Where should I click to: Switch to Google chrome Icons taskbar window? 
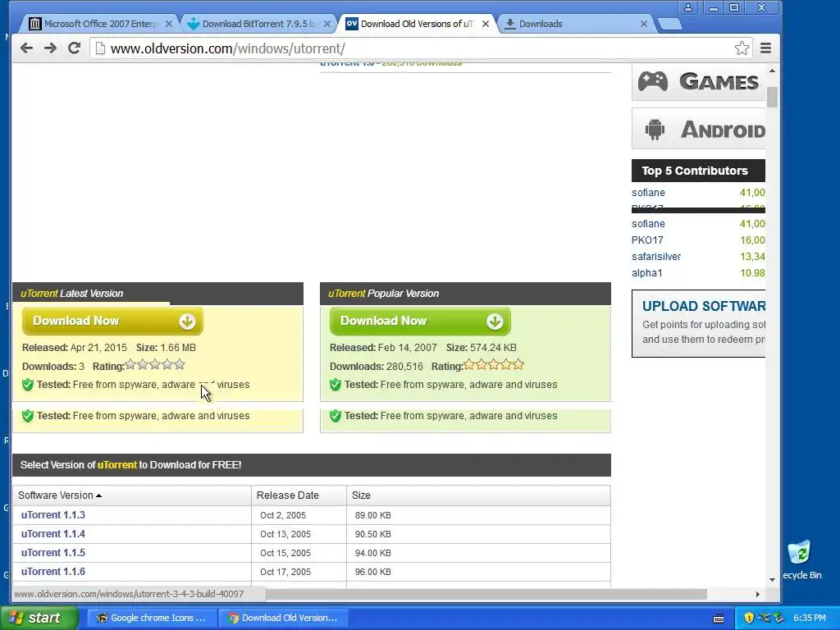(152, 618)
